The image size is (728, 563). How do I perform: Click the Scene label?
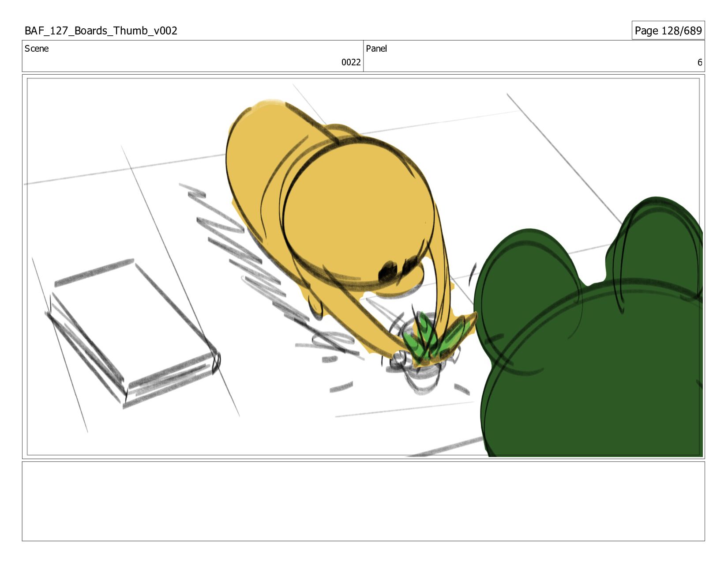point(37,49)
